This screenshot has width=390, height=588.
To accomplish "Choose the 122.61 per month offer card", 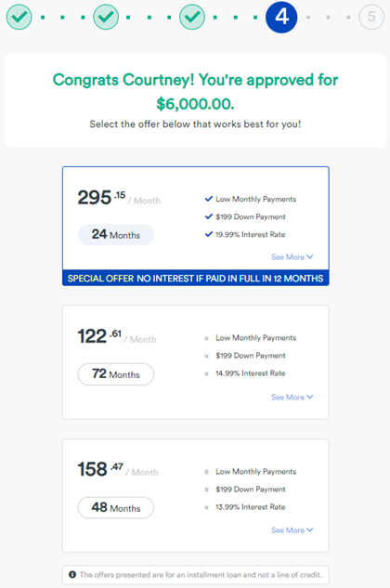I will point(195,362).
